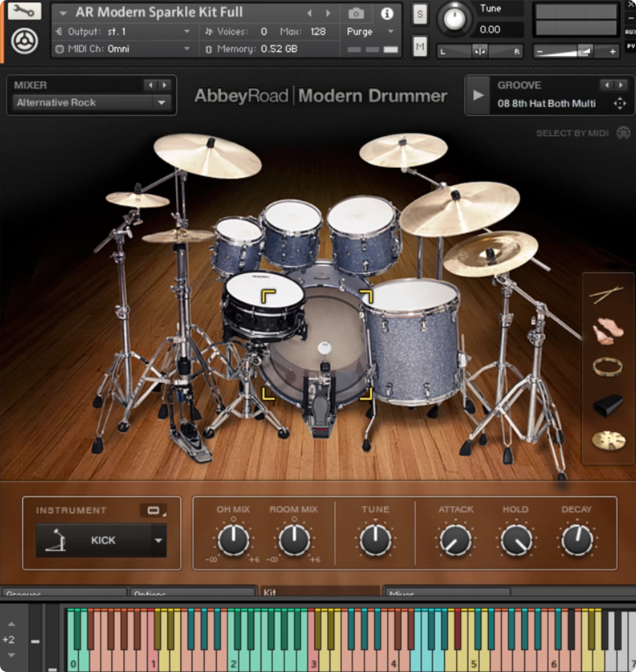Toggle the M mute button

tap(420, 46)
